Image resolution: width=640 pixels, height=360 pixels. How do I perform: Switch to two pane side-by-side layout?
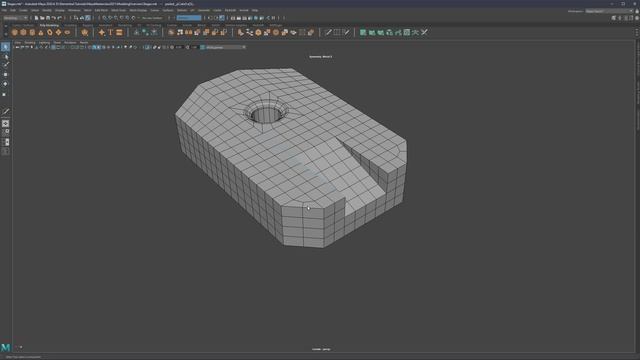click(x=5, y=142)
